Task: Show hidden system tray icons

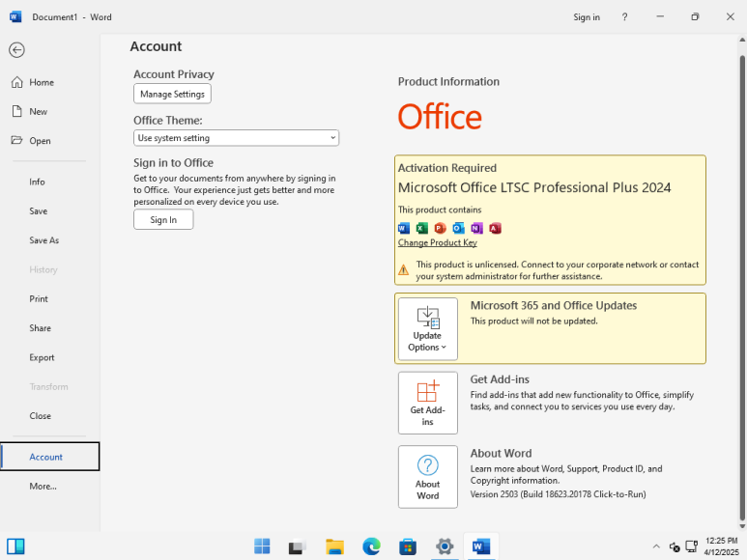Action: [x=656, y=546]
